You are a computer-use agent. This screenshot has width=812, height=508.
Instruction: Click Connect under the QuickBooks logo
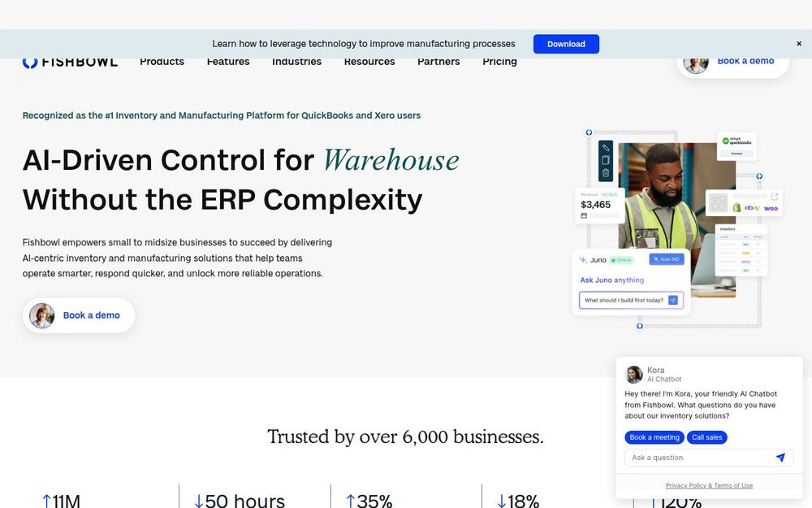point(736,154)
